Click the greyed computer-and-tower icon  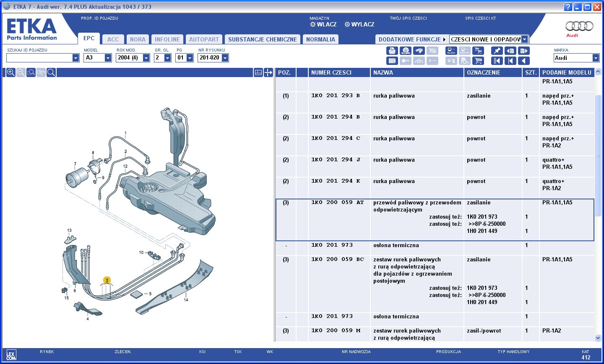(x=451, y=61)
